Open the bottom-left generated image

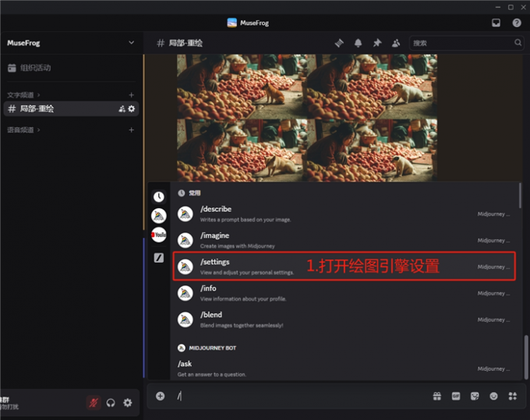242,150
